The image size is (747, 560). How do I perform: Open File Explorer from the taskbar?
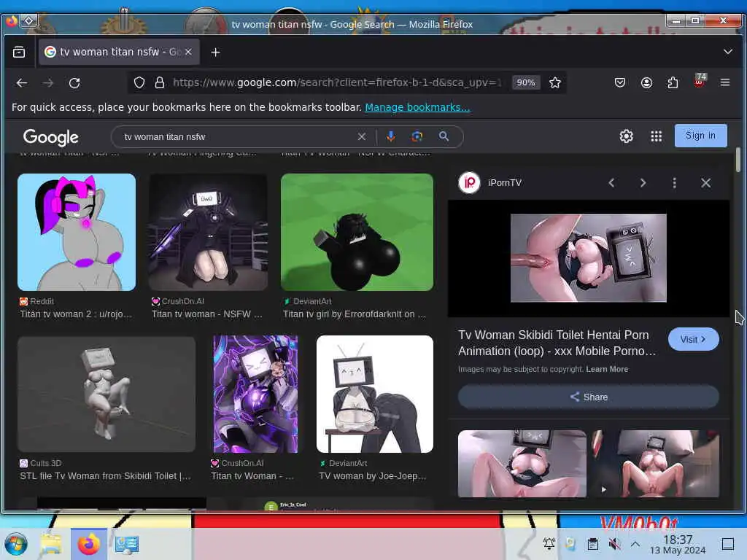click(x=51, y=544)
